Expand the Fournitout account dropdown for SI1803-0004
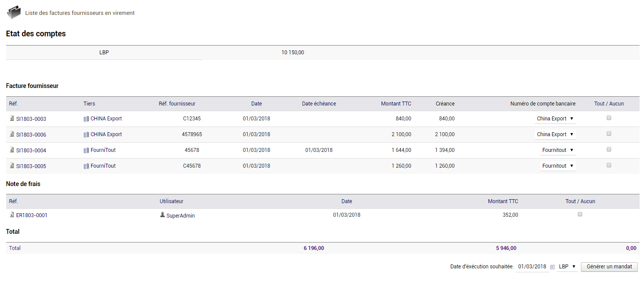644x285 pixels. click(558, 150)
